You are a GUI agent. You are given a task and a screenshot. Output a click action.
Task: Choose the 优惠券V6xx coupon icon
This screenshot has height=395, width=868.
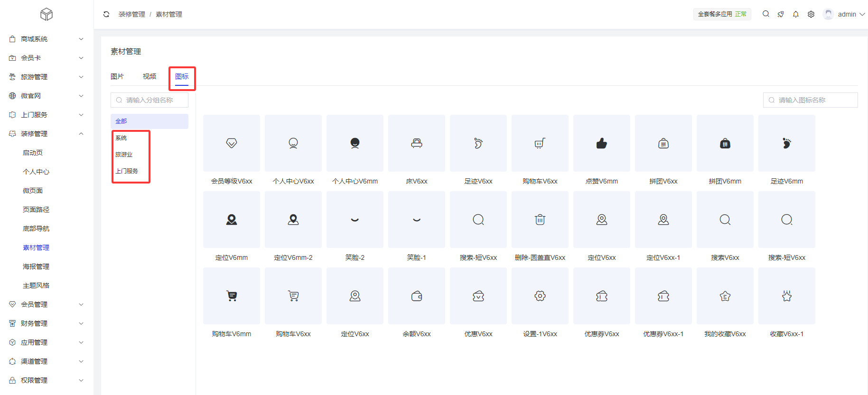pyautogui.click(x=602, y=296)
